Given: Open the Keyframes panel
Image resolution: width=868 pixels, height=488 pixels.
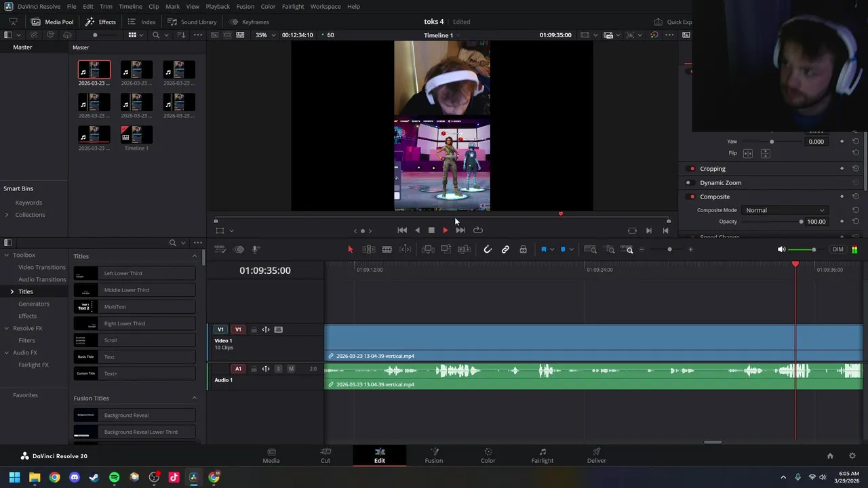Looking at the screenshot, I should (x=249, y=22).
